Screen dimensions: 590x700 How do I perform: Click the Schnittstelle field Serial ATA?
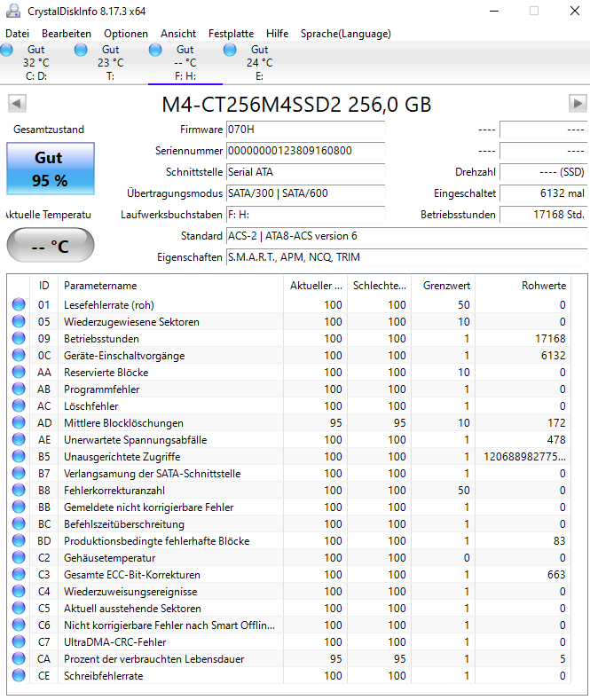tap(306, 172)
